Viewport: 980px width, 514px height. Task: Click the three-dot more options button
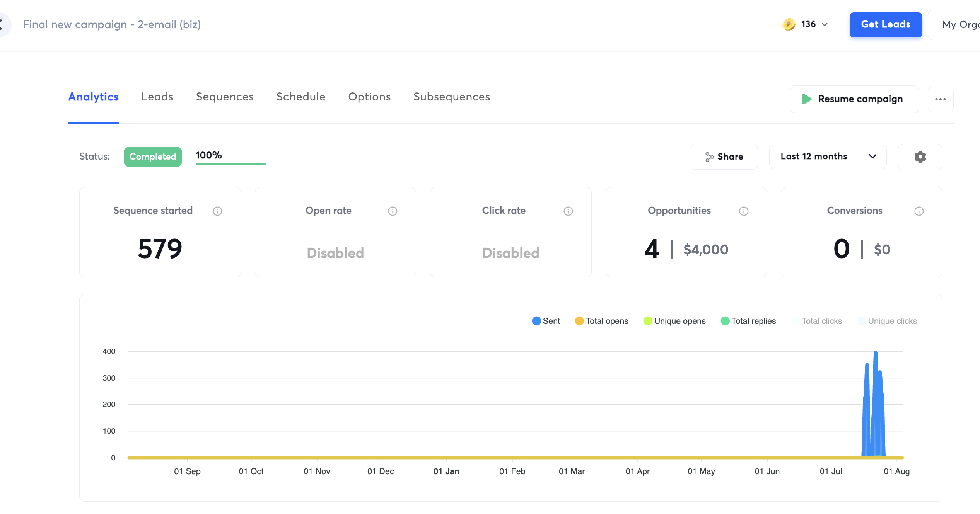pyautogui.click(x=940, y=99)
